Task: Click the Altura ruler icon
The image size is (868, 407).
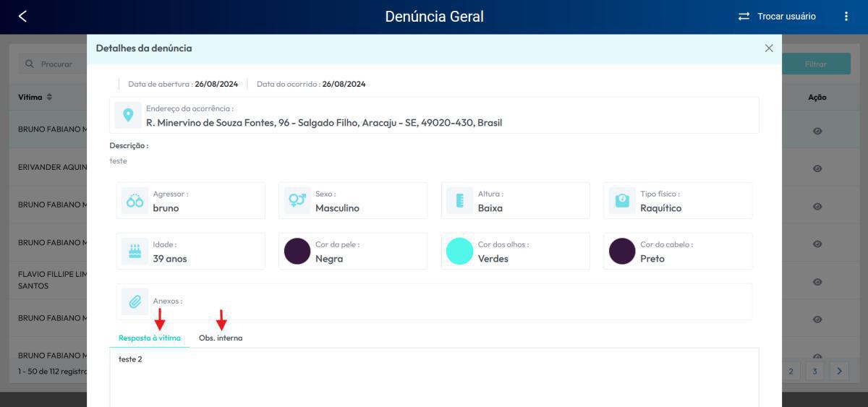Action: [459, 200]
